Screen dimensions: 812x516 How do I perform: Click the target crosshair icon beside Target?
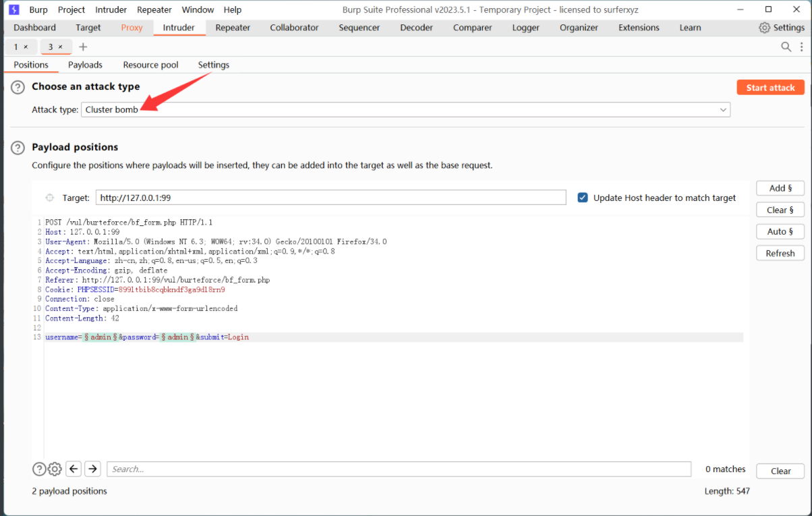[x=49, y=198]
